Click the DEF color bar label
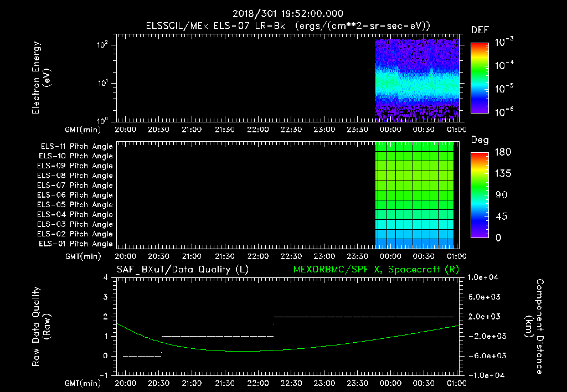The width and height of the screenshot is (567, 392). pos(480,30)
